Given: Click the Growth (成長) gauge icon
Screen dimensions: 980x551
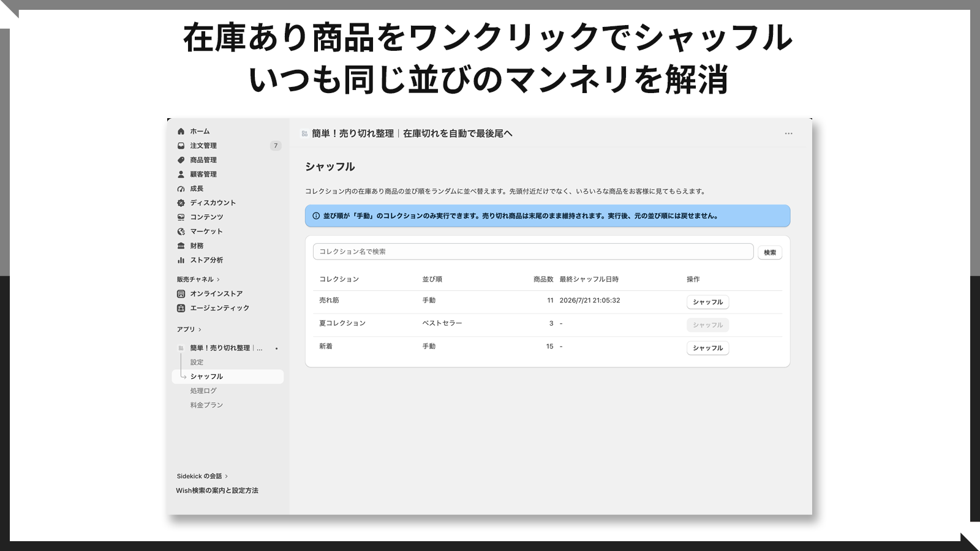Looking at the screenshot, I should point(181,189).
